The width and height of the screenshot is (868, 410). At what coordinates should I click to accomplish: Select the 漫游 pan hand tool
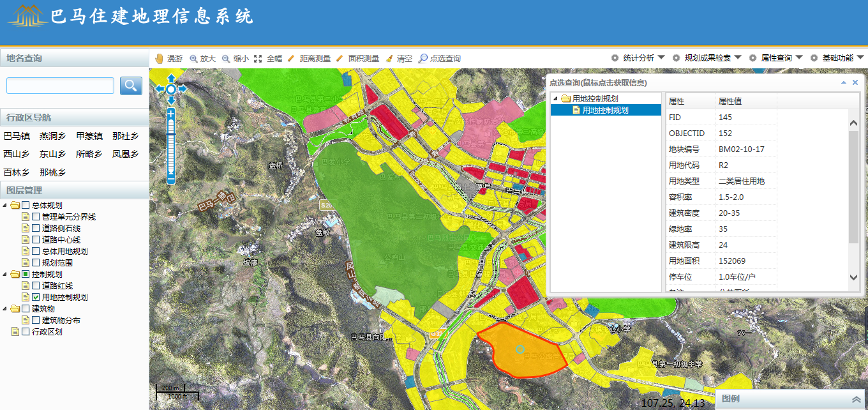click(169, 59)
